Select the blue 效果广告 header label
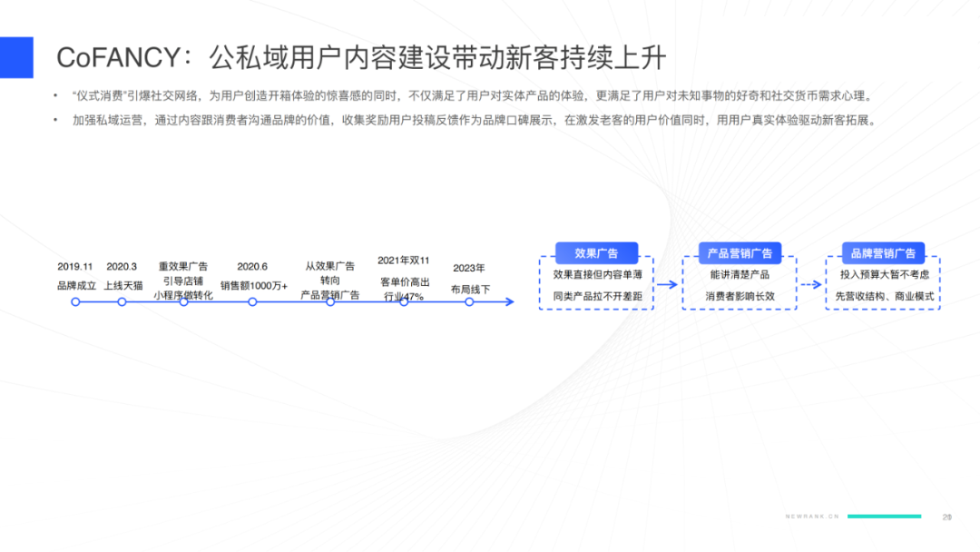The width and height of the screenshot is (980, 552). [596, 253]
